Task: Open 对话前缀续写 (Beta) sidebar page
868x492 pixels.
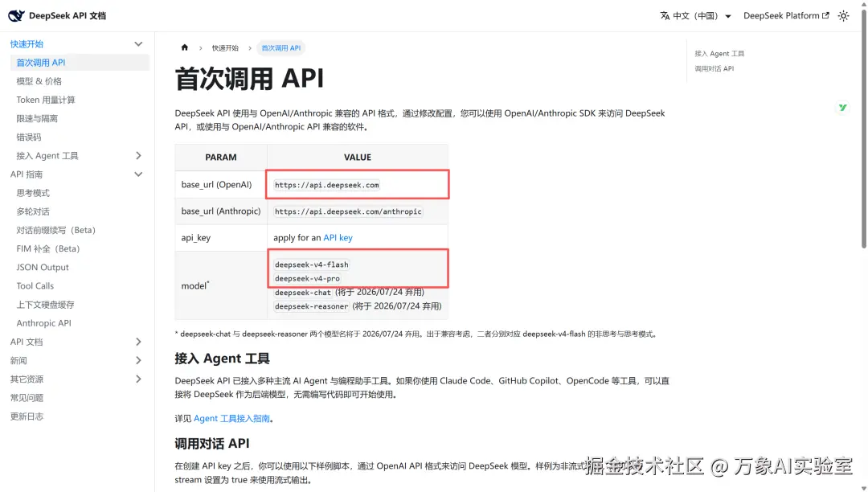Action: [x=56, y=230]
